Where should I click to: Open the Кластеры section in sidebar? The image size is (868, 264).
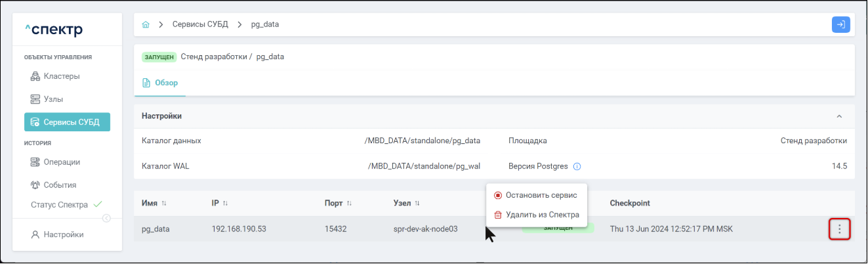pos(61,76)
